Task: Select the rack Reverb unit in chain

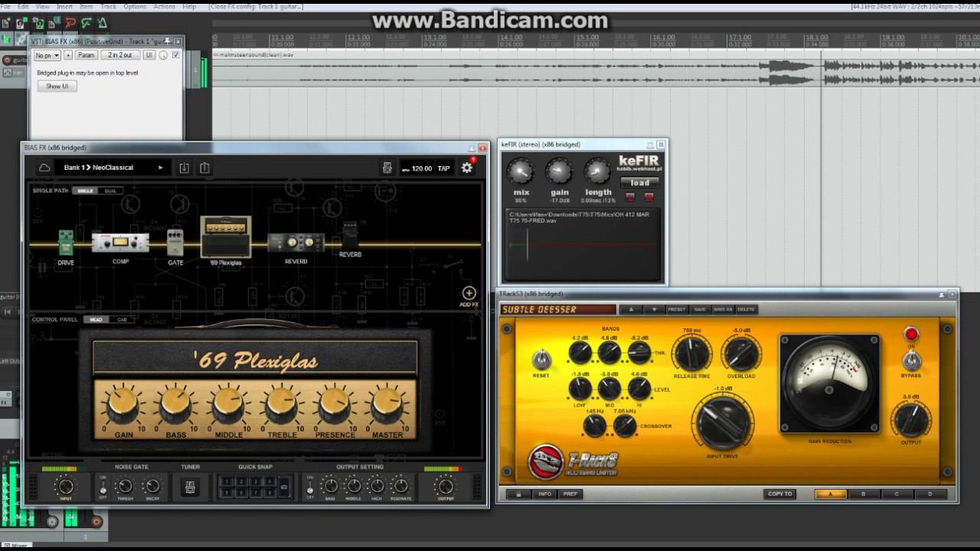Action: click(296, 243)
